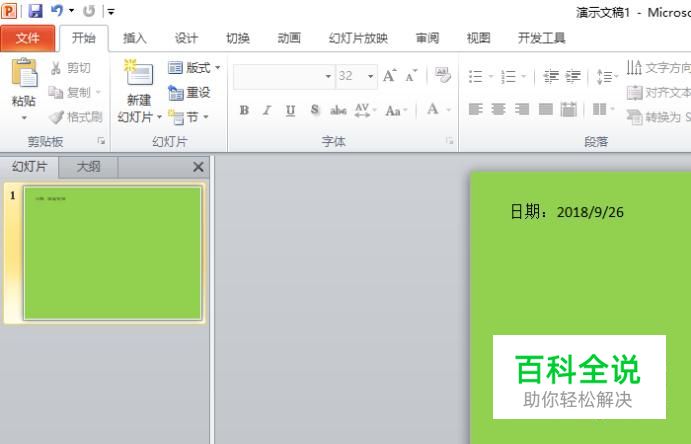
Task: Click the 粘贴 (Paste) clipboard icon
Action: pos(24,73)
